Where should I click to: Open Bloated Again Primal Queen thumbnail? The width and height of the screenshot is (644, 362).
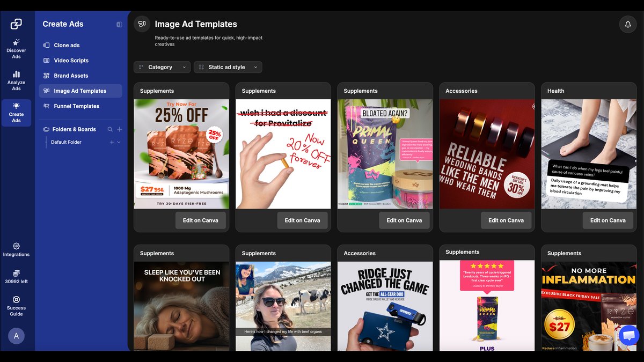(x=385, y=154)
